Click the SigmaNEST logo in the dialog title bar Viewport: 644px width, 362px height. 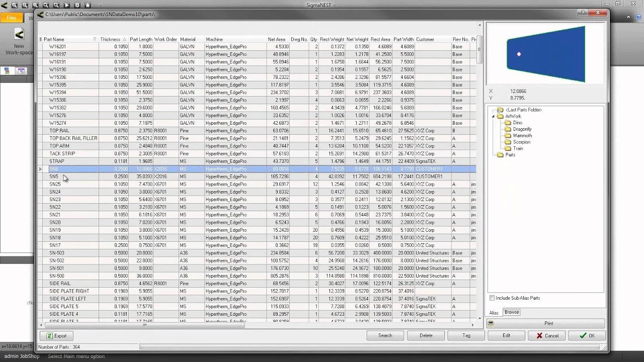pos(41,14)
